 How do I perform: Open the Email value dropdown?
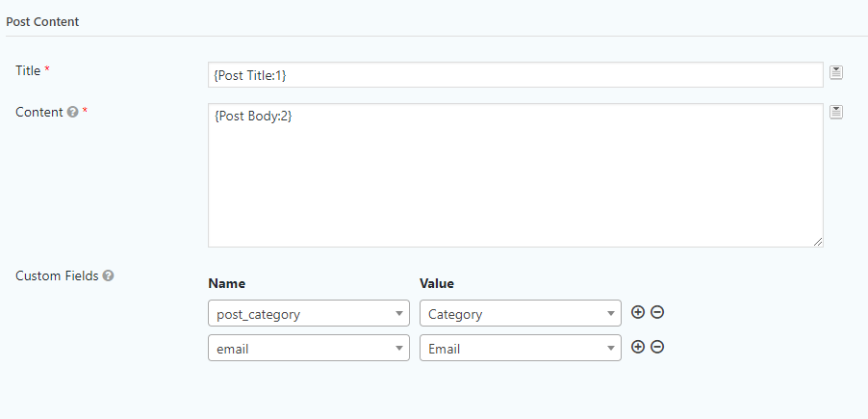(521, 348)
